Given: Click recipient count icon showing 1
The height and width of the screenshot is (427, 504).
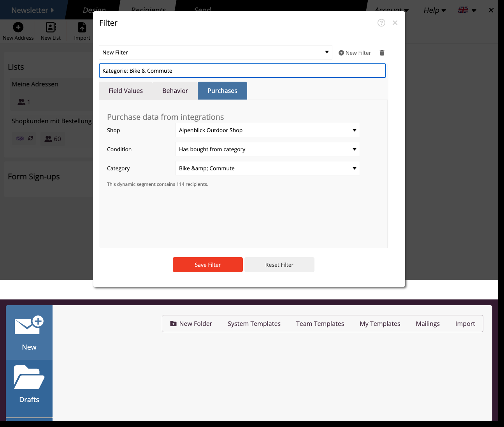Looking at the screenshot, I should point(24,102).
